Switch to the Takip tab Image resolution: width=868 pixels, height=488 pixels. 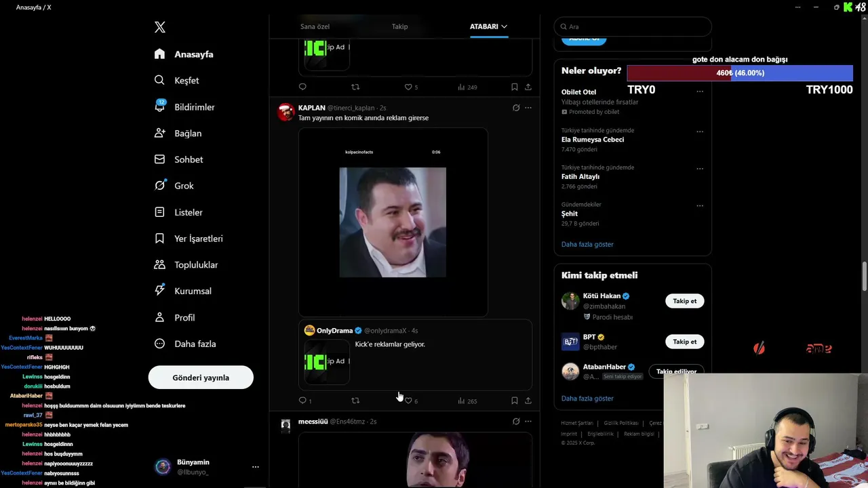399,26
